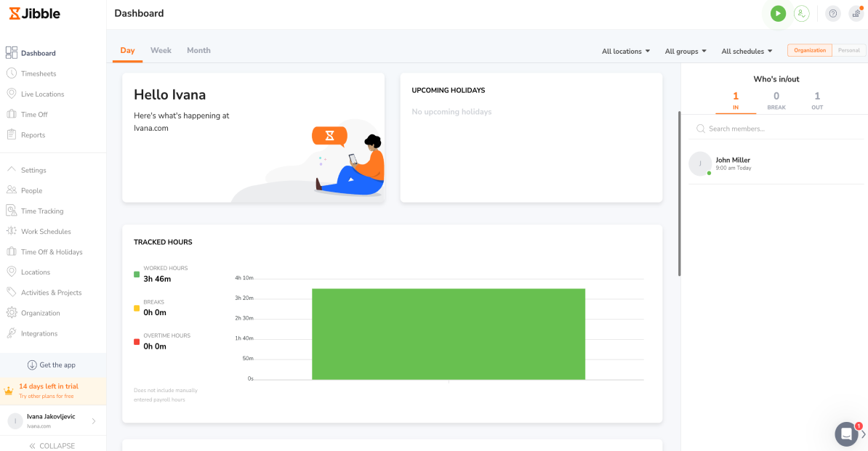Collapse the Settings section
Image resolution: width=868 pixels, height=451 pixels.
[11, 170]
